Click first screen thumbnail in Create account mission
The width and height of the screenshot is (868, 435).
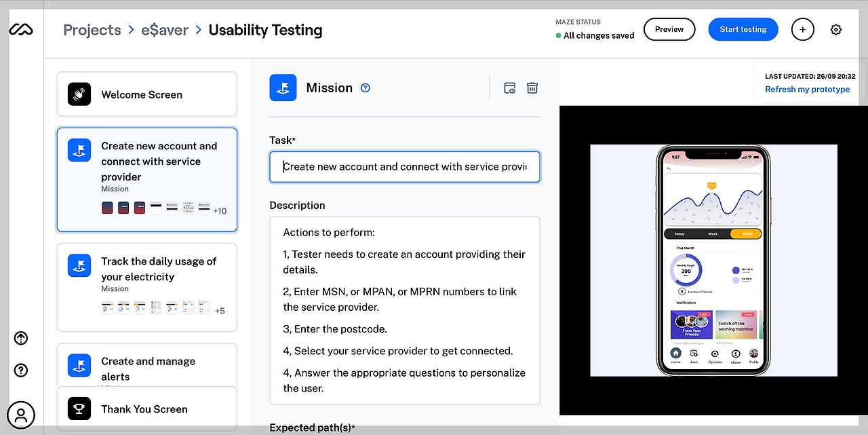[107, 208]
